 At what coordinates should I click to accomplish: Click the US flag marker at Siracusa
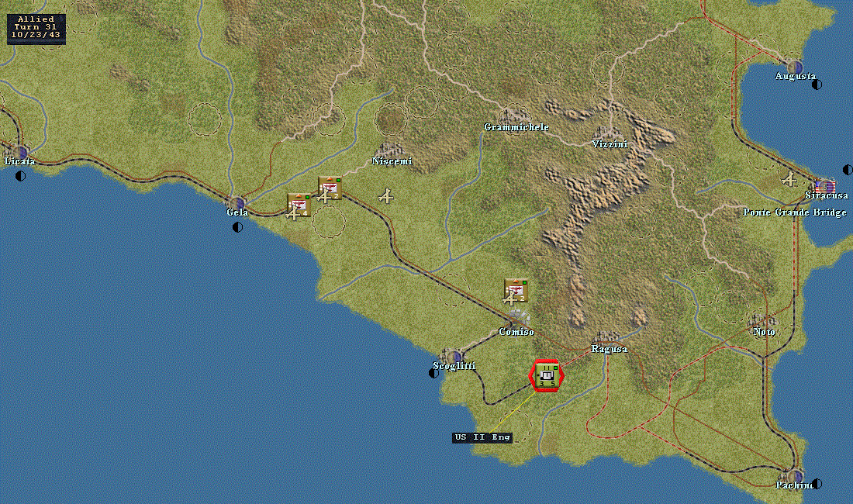tap(825, 186)
